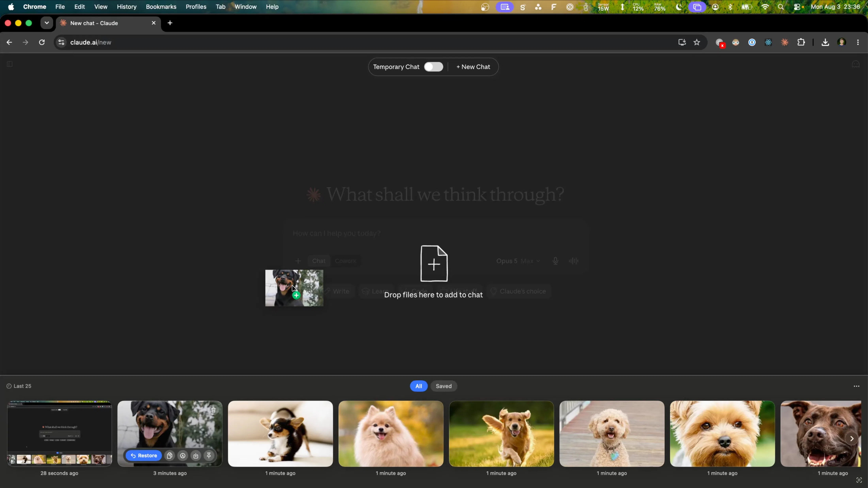Bookmark this page with the star icon
Screen dimensions: 868x488
pos(697,42)
